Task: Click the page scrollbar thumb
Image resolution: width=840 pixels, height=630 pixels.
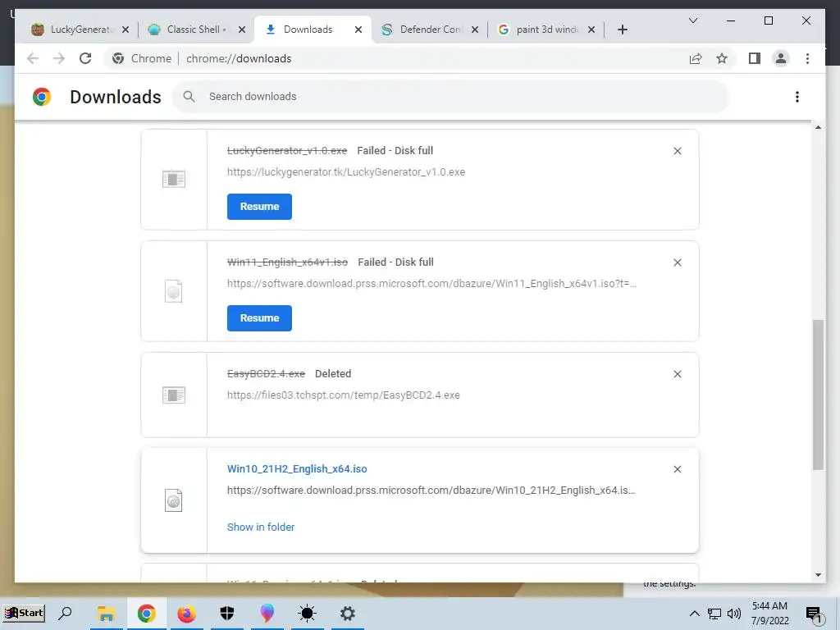Action: [x=818, y=395]
